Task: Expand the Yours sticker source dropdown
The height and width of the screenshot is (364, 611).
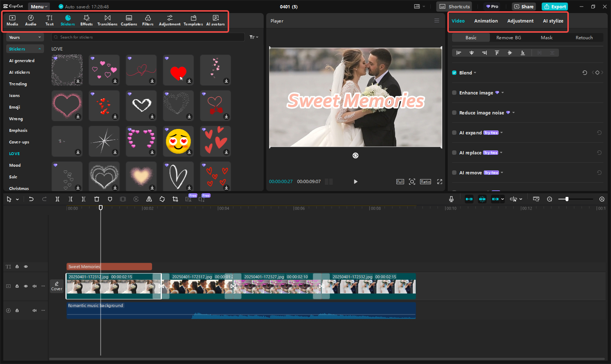Action: [25, 37]
